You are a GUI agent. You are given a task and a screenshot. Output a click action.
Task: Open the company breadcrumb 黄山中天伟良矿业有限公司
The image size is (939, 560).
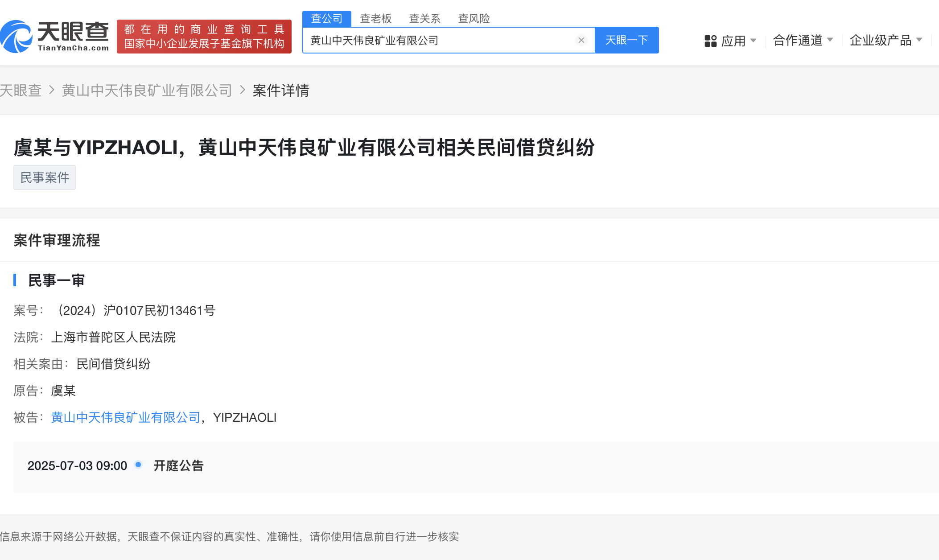(147, 91)
